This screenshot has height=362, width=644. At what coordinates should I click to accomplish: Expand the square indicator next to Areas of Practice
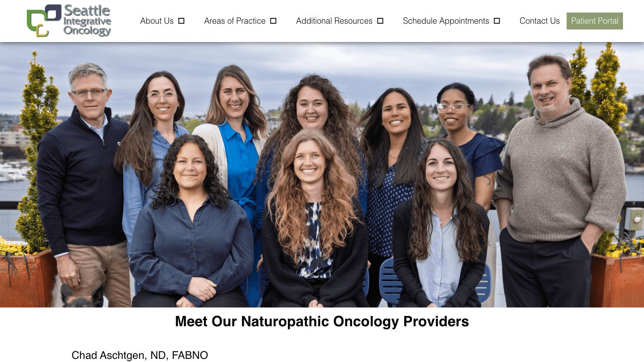tap(273, 21)
